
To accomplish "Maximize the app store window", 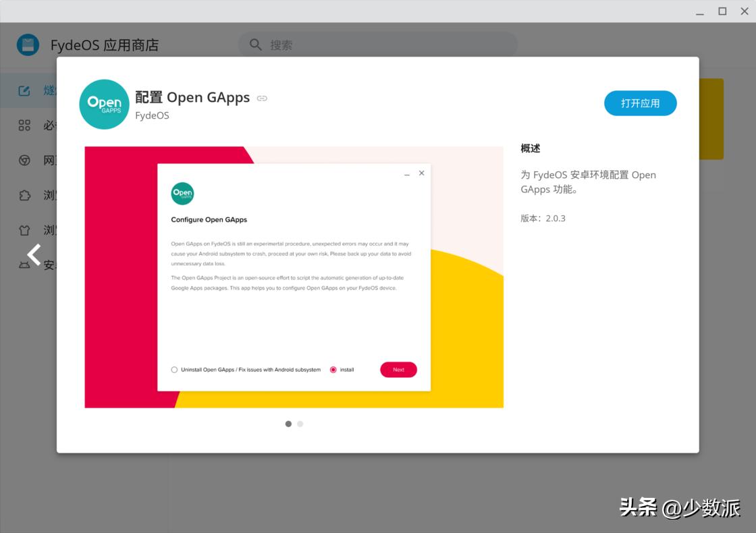I will click(722, 11).
